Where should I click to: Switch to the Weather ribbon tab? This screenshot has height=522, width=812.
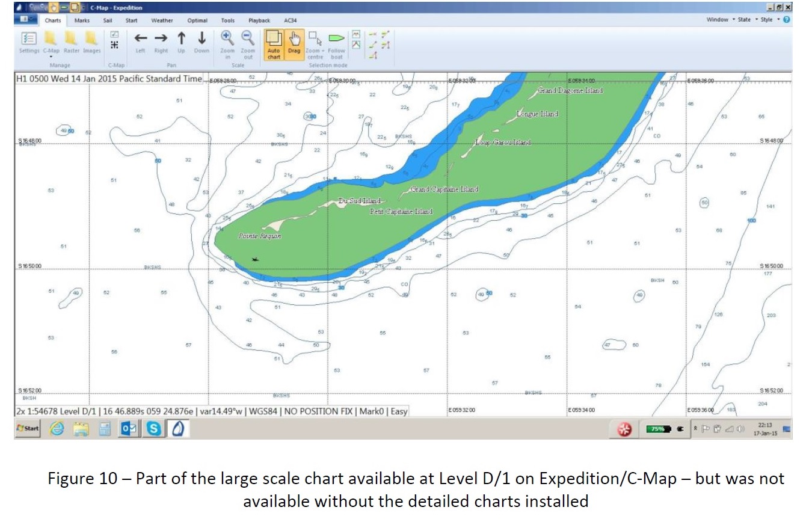click(162, 20)
